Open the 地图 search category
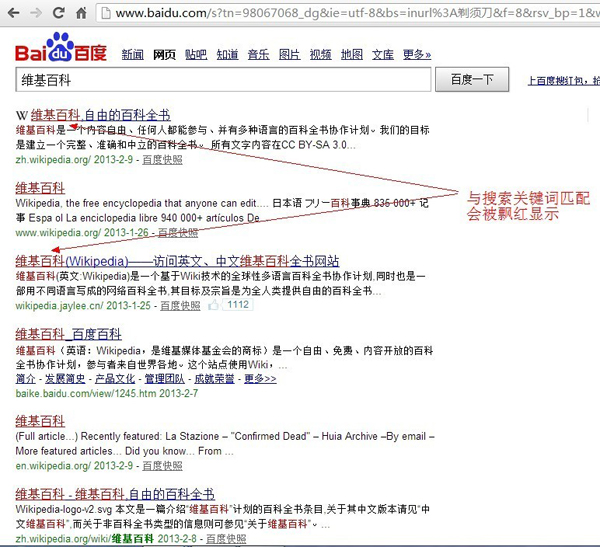 coord(351,54)
